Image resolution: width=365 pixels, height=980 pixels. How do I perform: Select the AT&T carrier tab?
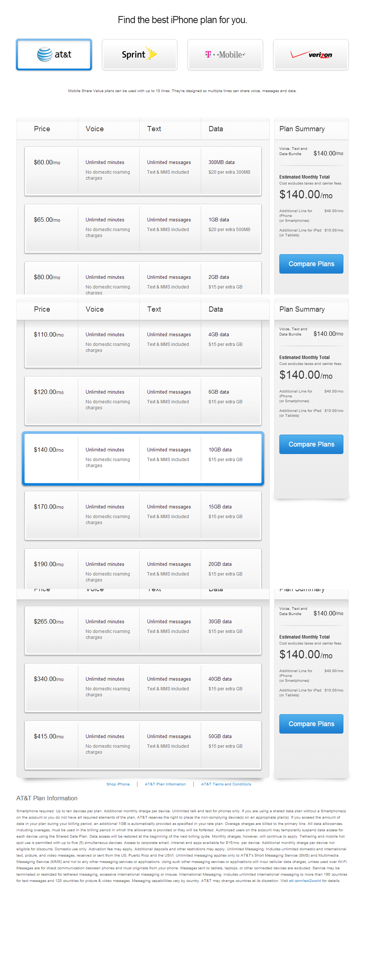pos(54,55)
